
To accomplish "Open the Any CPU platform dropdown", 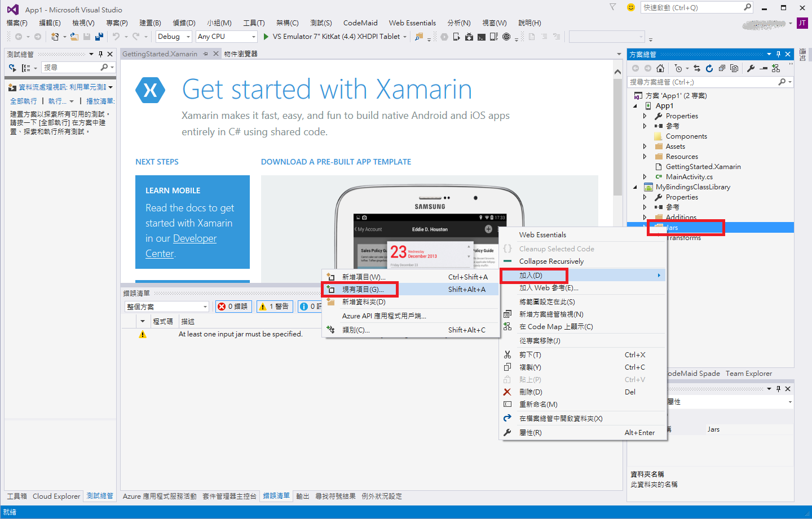I will (x=227, y=37).
